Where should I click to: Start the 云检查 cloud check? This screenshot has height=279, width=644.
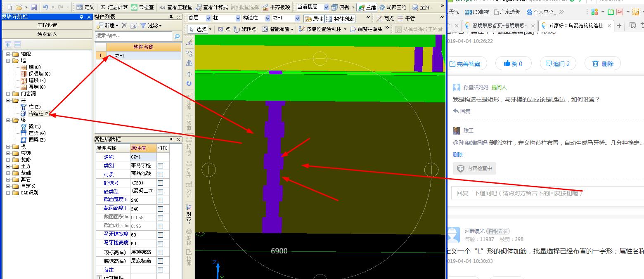point(143,7)
